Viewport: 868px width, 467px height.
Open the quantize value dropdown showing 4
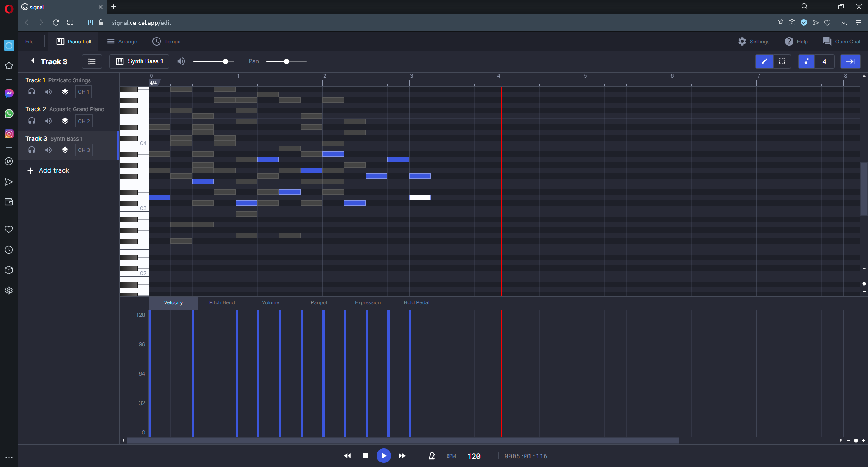[x=824, y=61]
